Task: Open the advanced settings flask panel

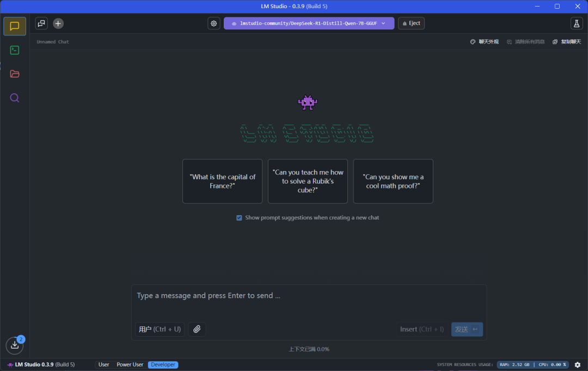Action: point(577,23)
